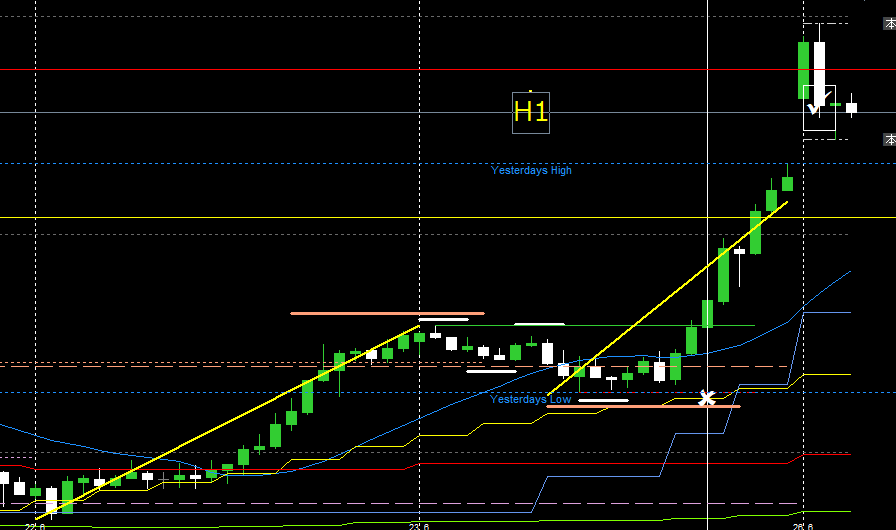
Task: Select the left yellow diagonal trendline
Action: pyautogui.click(x=230, y=420)
